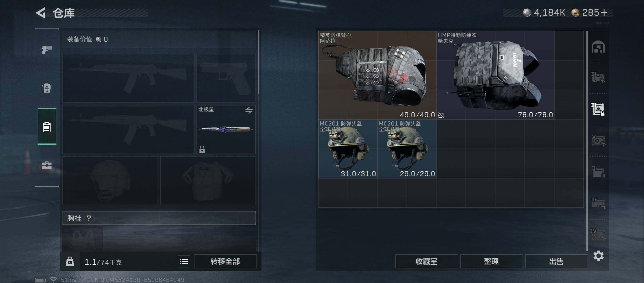
Task: Open the briefcase category in the sidebar
Action: (x=47, y=165)
